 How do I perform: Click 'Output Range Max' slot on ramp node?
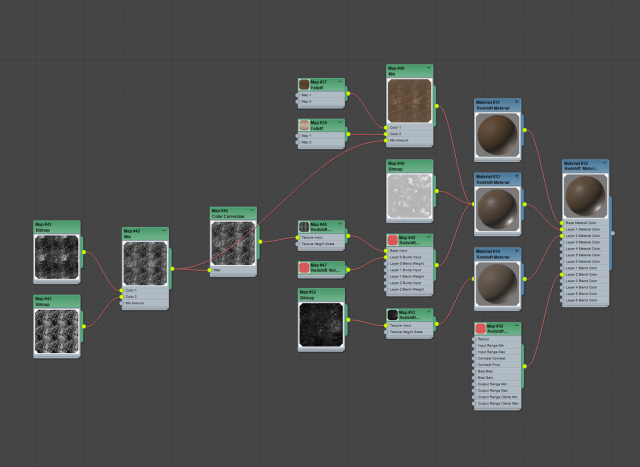pyautogui.click(x=498, y=391)
